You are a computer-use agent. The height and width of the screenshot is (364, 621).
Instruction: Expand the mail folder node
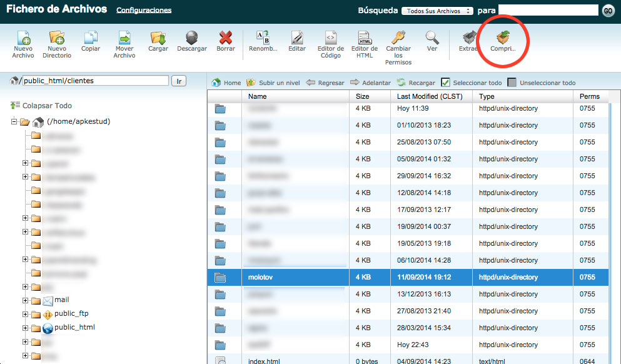(26, 301)
